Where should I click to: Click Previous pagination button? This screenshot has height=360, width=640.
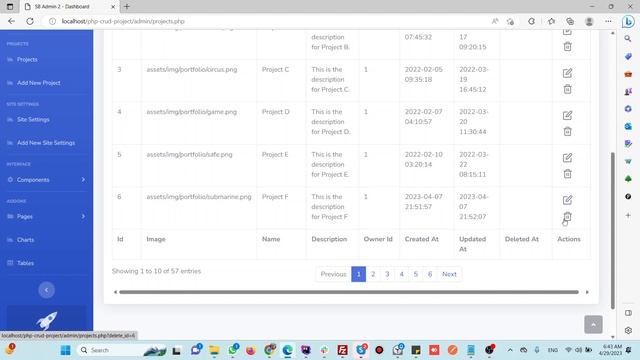coord(333,274)
